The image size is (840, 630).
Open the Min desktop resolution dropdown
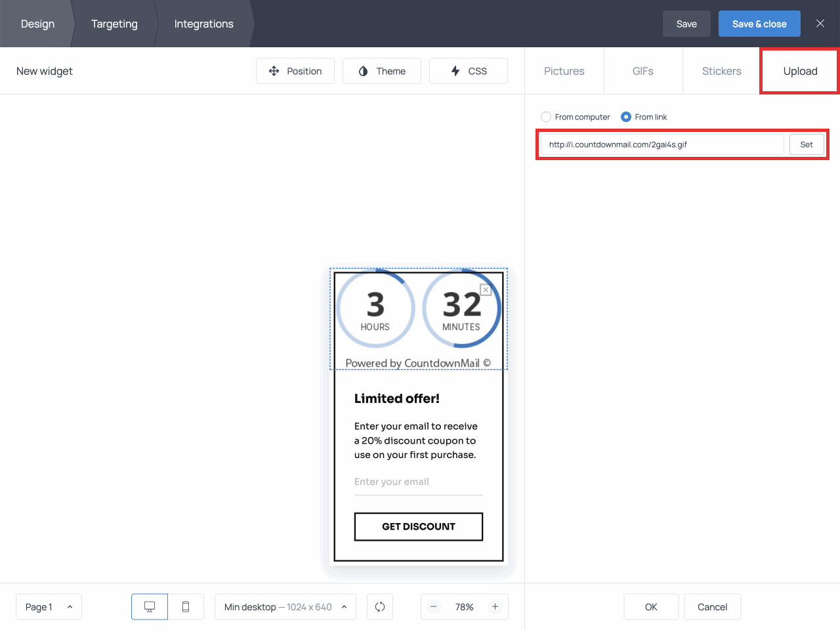285,606
